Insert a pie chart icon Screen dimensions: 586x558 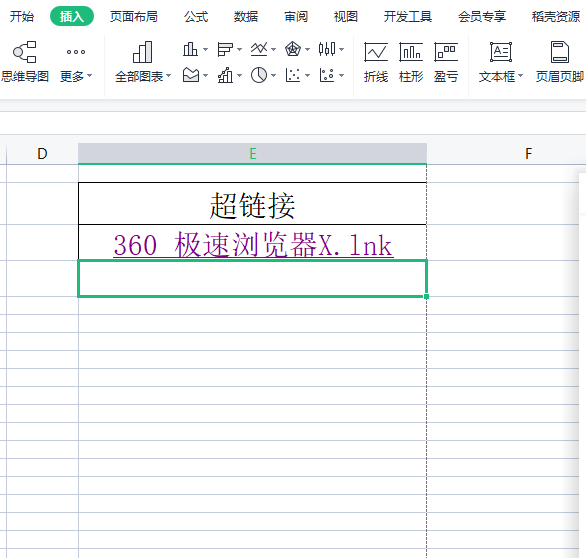tap(259, 75)
